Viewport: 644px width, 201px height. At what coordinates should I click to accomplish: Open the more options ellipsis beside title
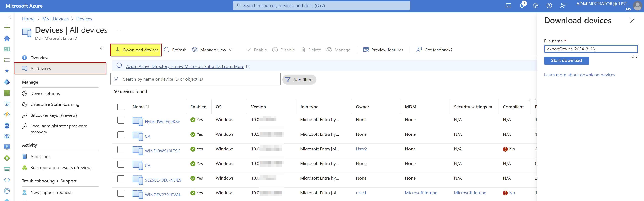tap(119, 30)
